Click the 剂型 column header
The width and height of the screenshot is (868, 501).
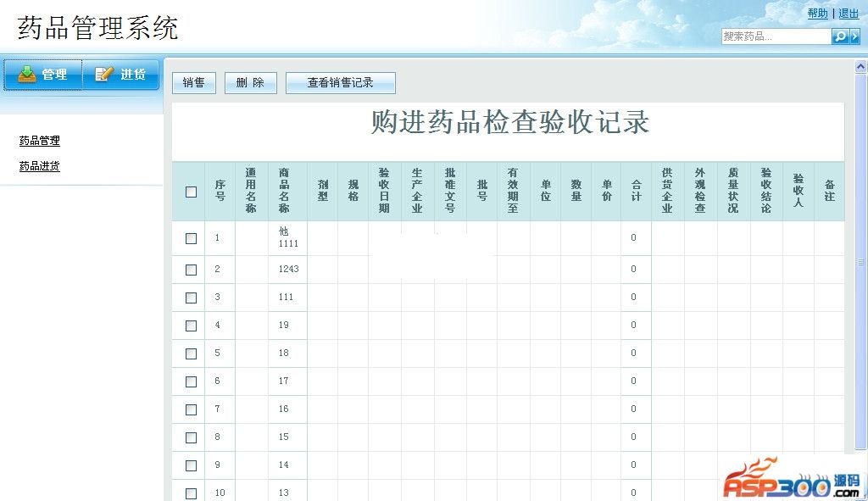[323, 191]
